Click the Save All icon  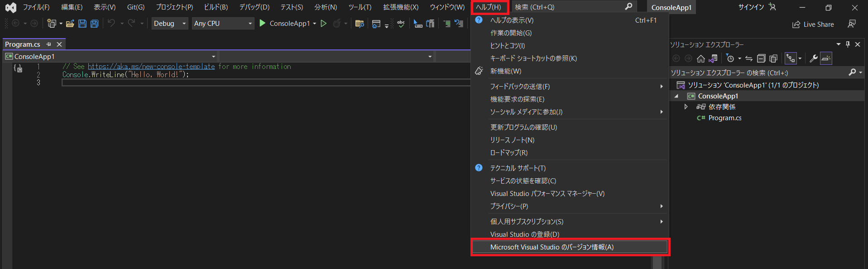(94, 24)
